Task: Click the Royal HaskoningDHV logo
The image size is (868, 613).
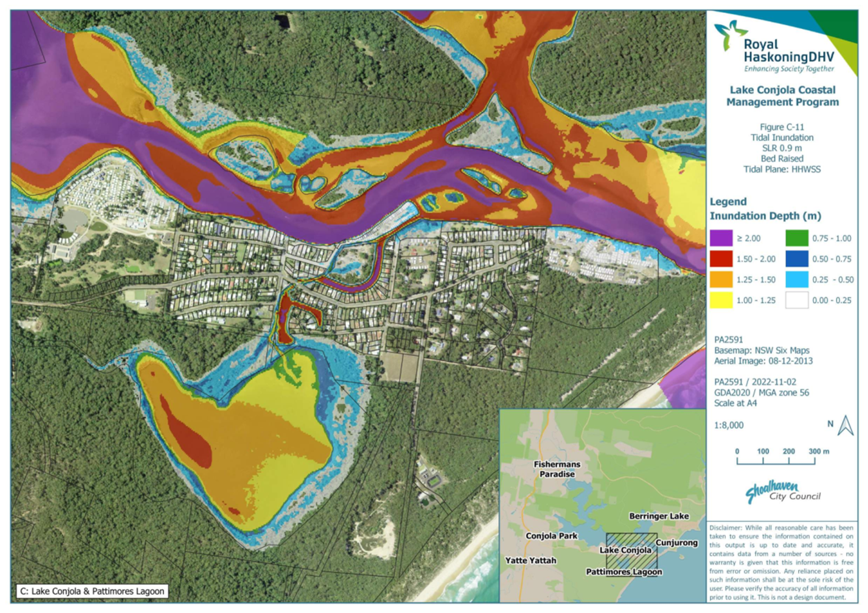Action: click(x=775, y=48)
